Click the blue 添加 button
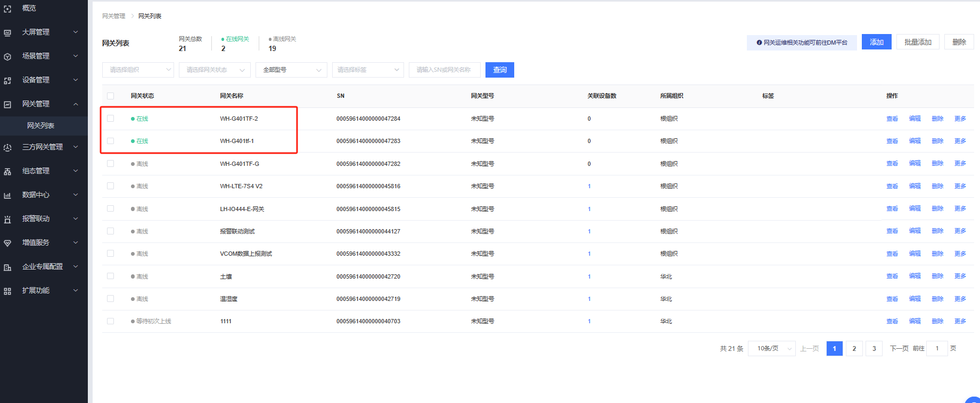The width and height of the screenshot is (980, 403). (877, 43)
